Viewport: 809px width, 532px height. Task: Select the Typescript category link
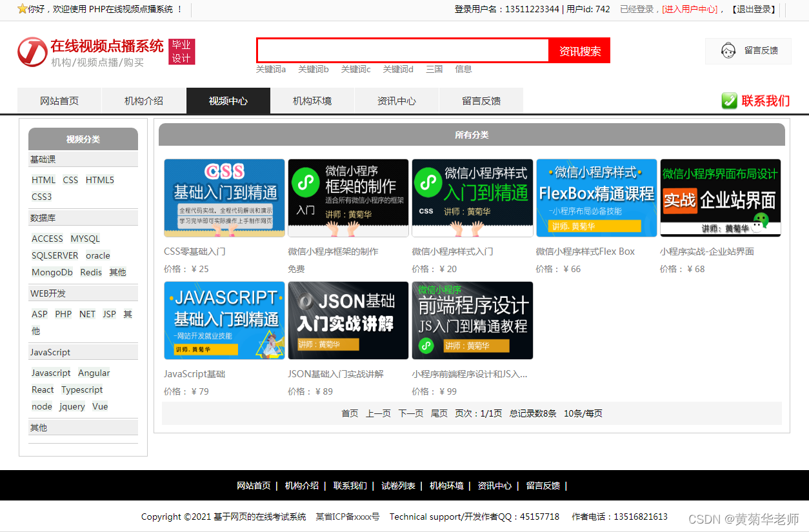82,389
